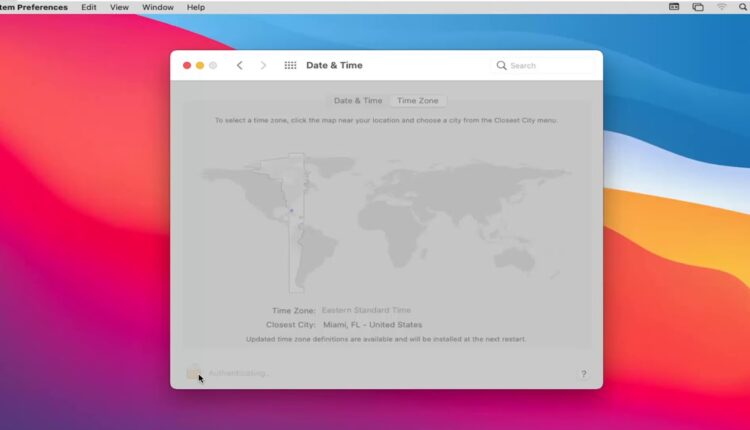Open the View menu
The image size is (750, 430).
[x=119, y=7]
